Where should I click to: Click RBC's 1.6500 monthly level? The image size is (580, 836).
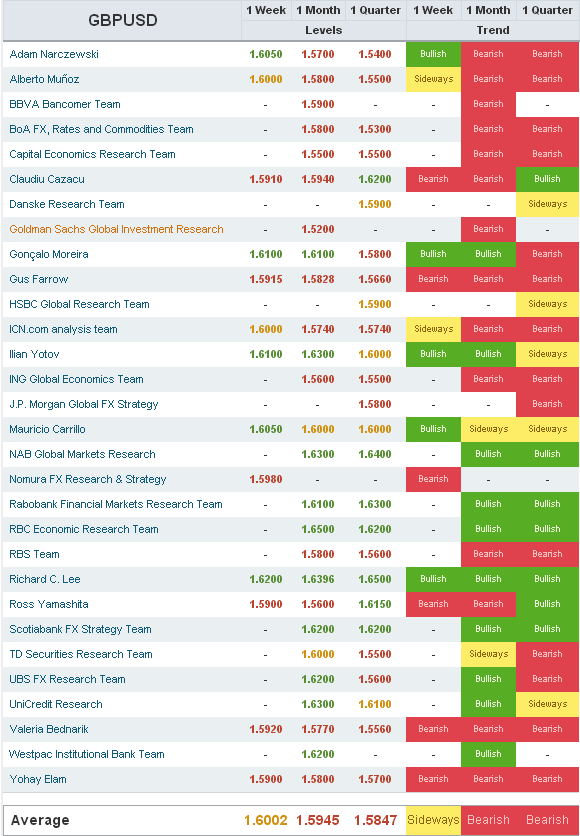pyautogui.click(x=318, y=529)
